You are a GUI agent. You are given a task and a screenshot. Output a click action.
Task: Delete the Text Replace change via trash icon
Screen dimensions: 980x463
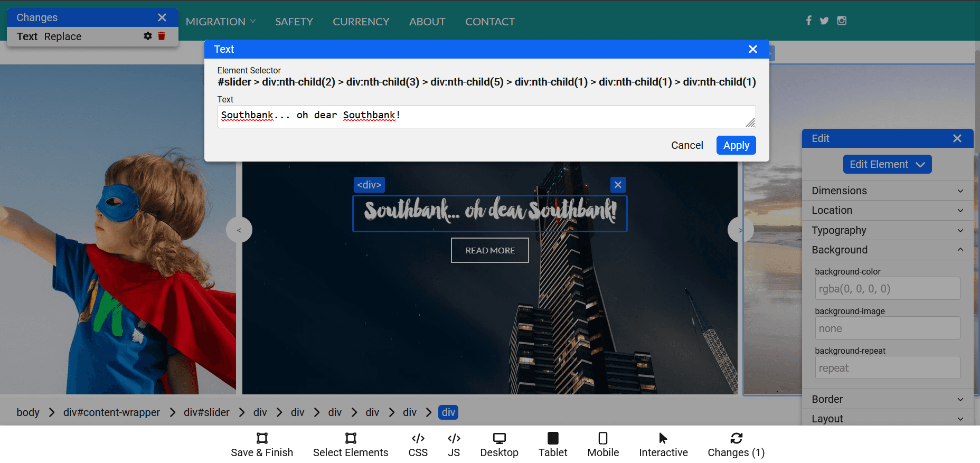[162, 36]
